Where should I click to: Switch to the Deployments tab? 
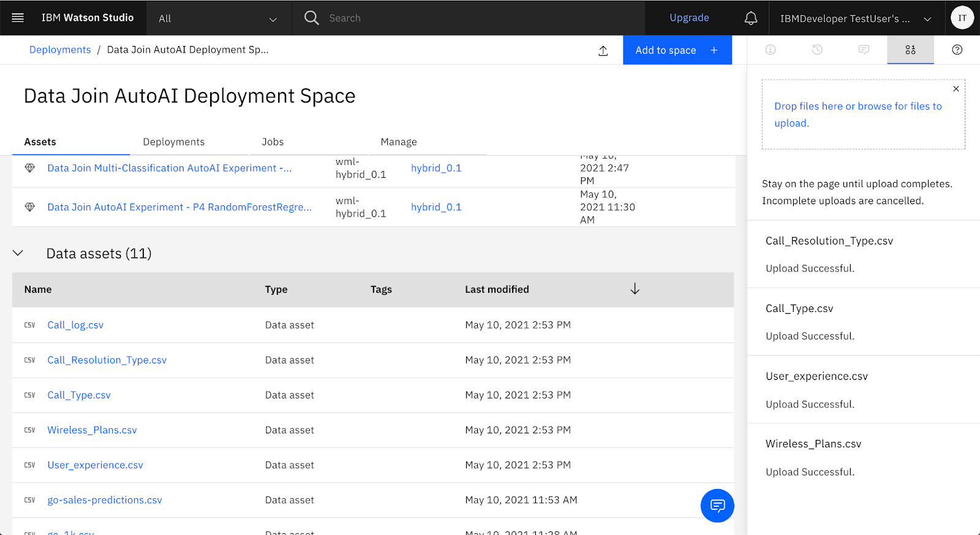click(173, 142)
